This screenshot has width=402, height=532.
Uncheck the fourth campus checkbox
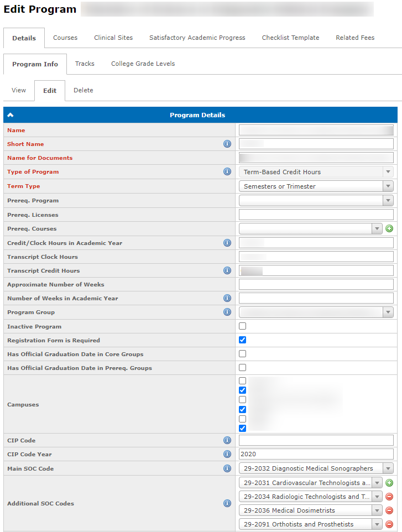coord(243,410)
